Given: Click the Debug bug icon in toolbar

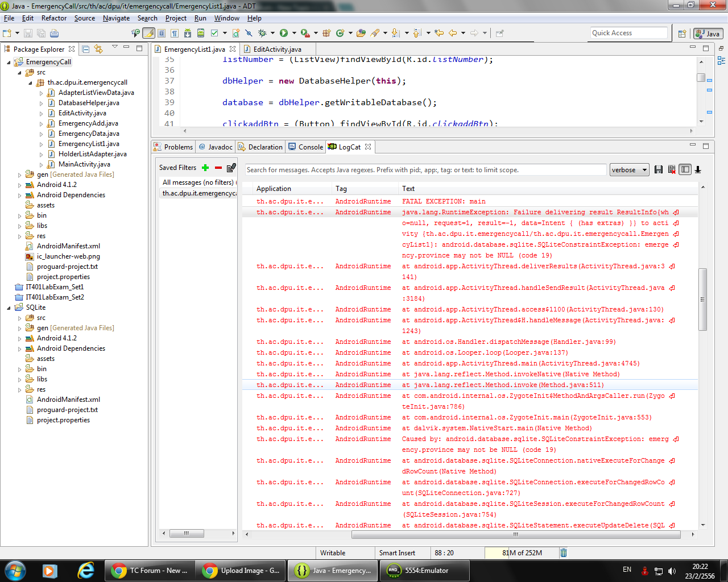Looking at the screenshot, I should pos(262,33).
